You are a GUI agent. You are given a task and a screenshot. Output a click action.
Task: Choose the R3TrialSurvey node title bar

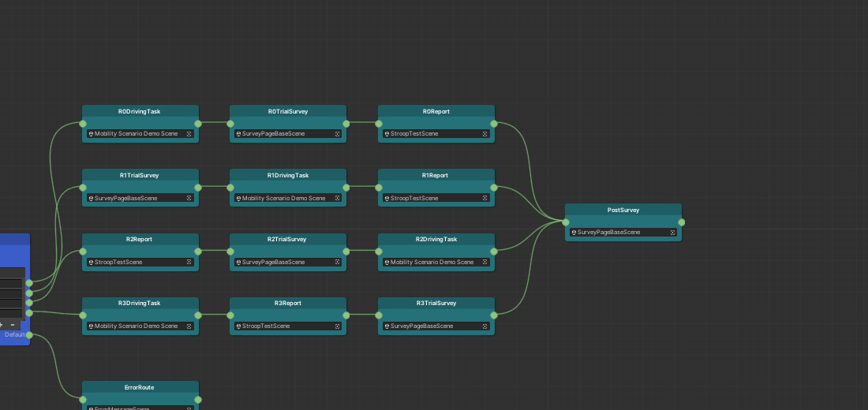[436, 304]
